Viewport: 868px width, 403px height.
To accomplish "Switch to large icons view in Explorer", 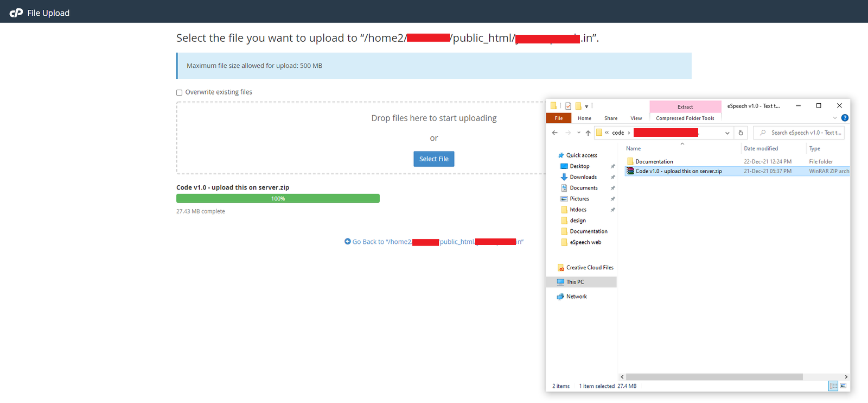I will [843, 386].
